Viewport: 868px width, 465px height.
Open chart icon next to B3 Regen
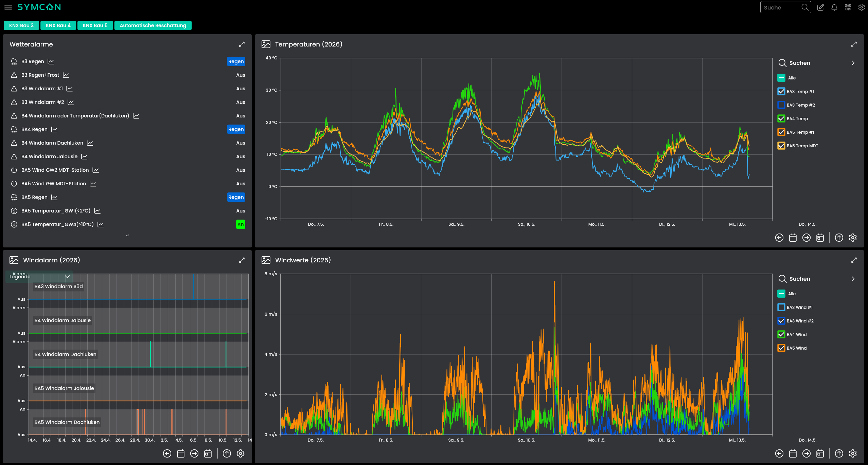point(51,61)
